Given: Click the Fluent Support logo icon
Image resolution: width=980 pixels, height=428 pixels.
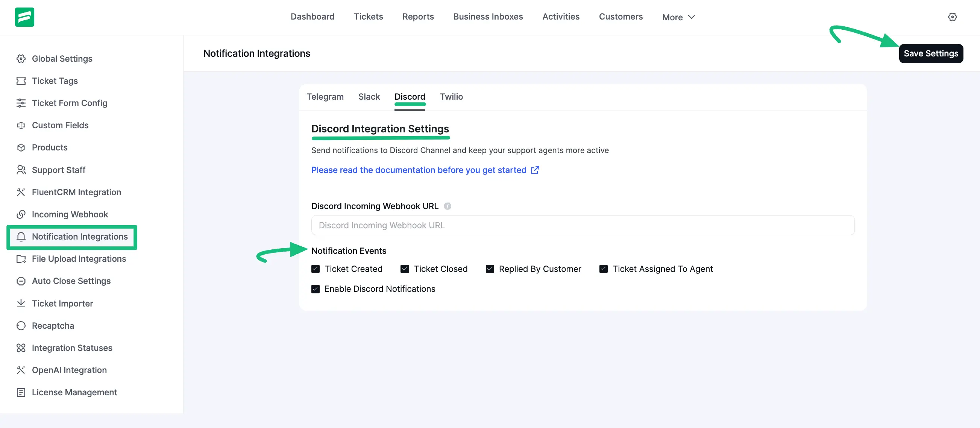Looking at the screenshot, I should [x=24, y=17].
